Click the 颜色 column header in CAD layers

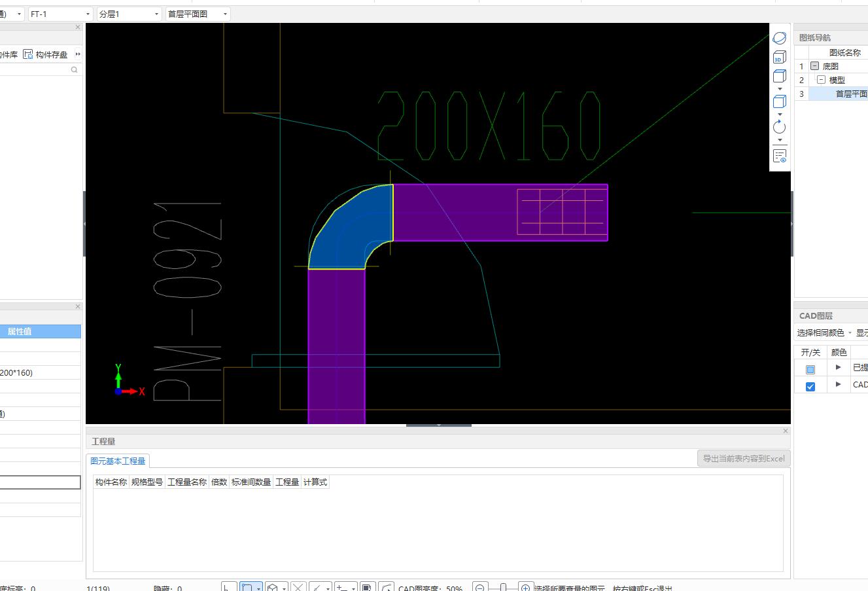839,352
